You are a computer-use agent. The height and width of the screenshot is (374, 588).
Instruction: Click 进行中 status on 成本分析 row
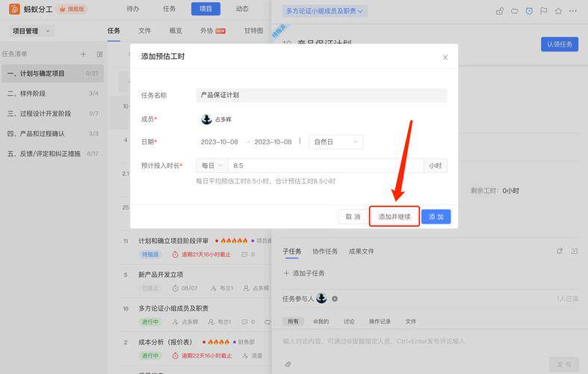pyautogui.click(x=150, y=355)
